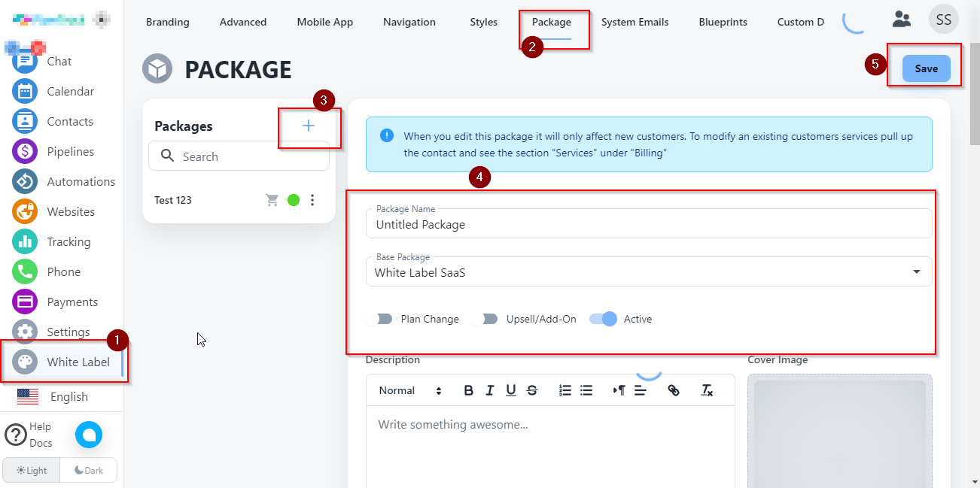The height and width of the screenshot is (488, 980).
Task: Expand the Base Package dropdown
Action: coord(916,272)
